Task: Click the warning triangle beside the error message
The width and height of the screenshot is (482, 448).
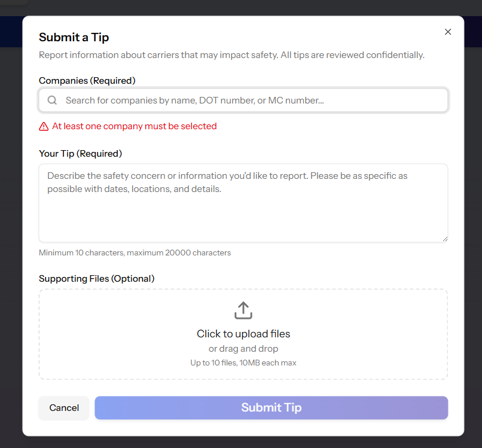Action: [44, 126]
